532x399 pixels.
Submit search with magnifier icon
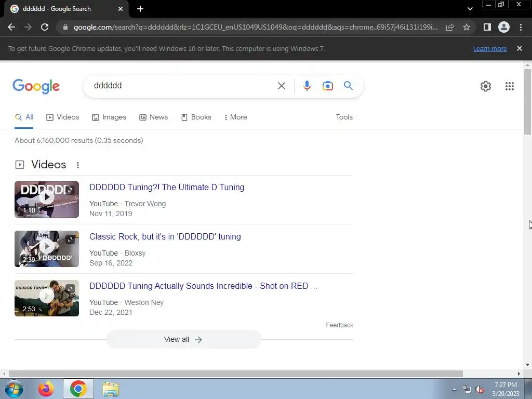pos(348,86)
